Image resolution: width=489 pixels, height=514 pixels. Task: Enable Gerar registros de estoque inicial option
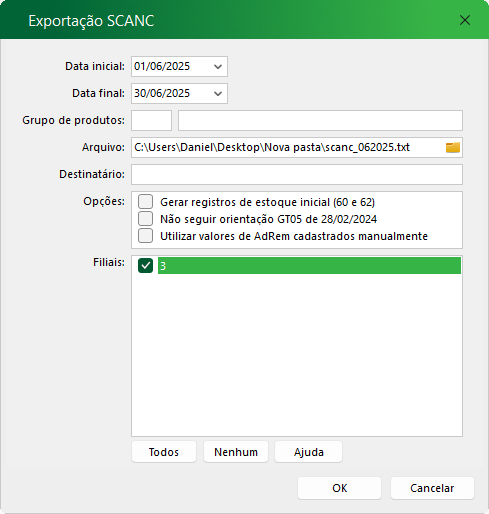(146, 202)
